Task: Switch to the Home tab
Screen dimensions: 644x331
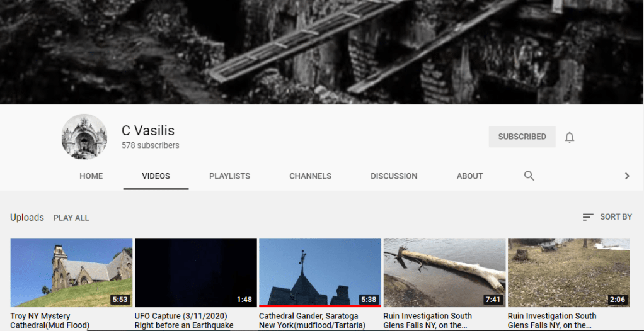Action: coord(91,176)
